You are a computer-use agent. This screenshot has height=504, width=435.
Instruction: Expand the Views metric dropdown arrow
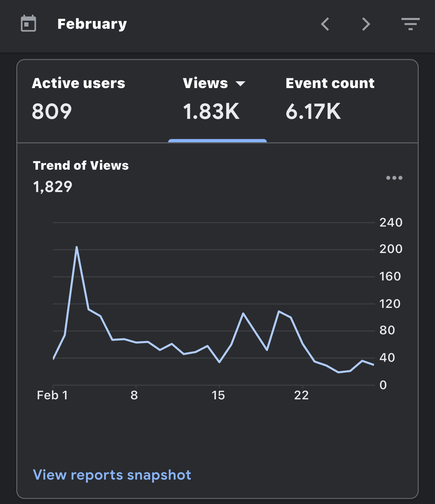click(240, 84)
